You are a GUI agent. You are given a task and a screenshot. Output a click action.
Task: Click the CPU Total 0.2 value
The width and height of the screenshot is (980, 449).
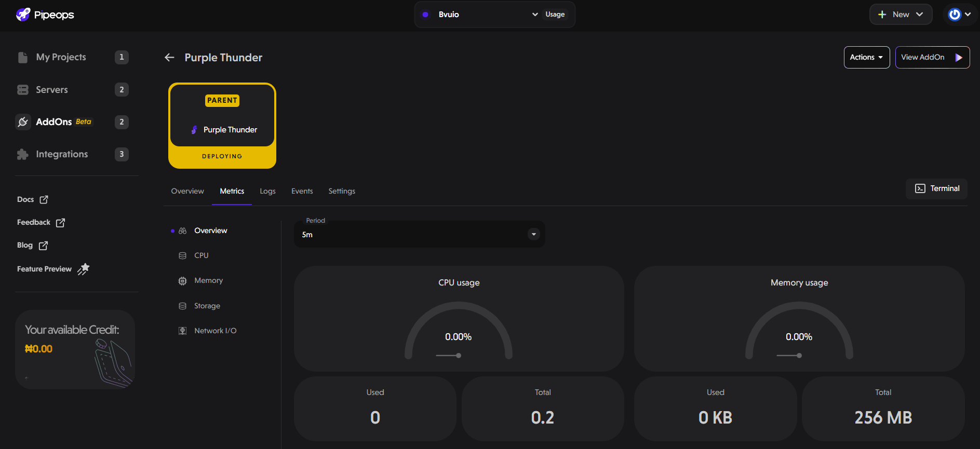tap(543, 418)
